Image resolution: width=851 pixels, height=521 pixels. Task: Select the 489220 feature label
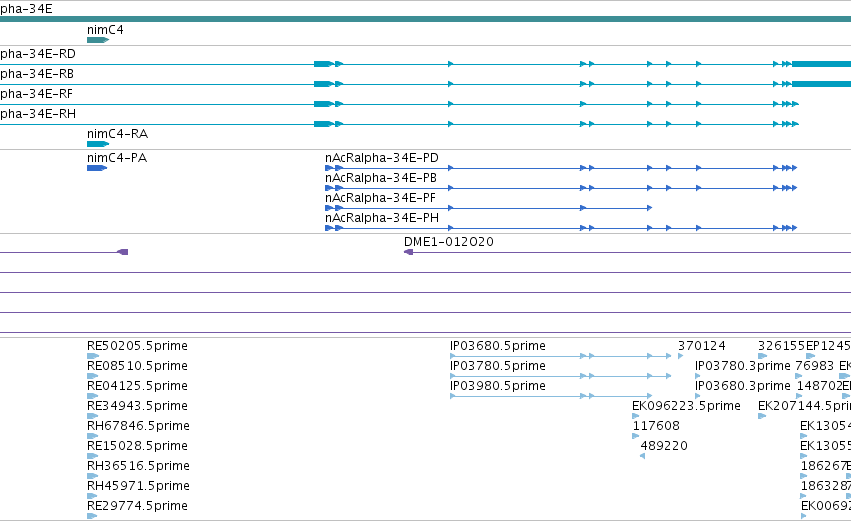(664, 446)
